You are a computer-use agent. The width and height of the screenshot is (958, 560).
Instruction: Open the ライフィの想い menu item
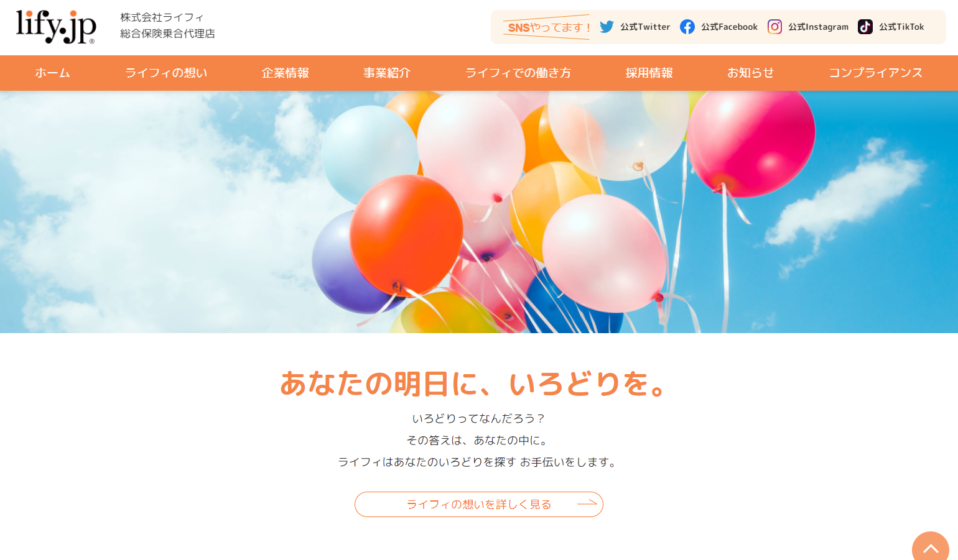[166, 73]
